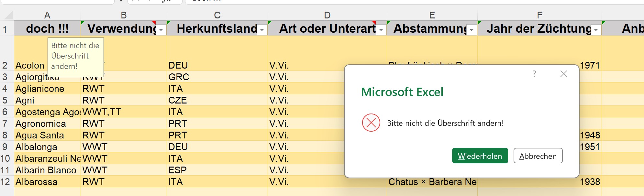Close the Microsoft Excel error dialog
This screenshot has width=644, height=196.
pyautogui.click(x=563, y=74)
